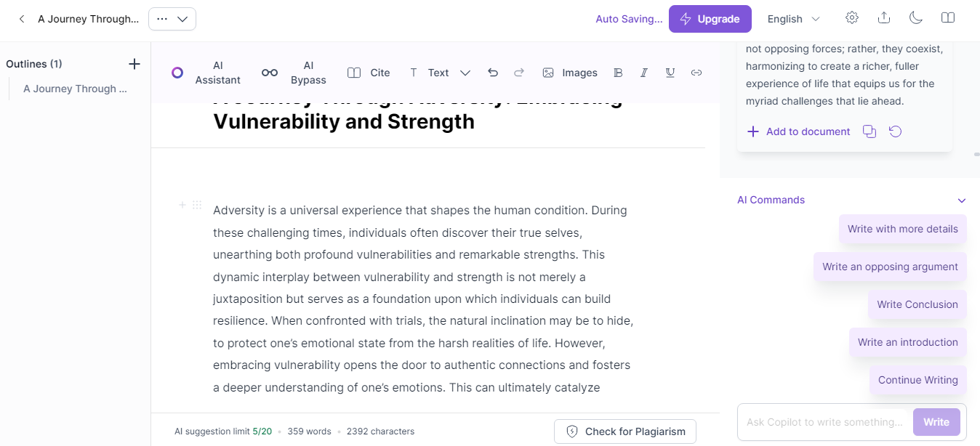980x446 pixels.
Task: Insert a hyperlink with the link icon
Action: [x=696, y=73]
